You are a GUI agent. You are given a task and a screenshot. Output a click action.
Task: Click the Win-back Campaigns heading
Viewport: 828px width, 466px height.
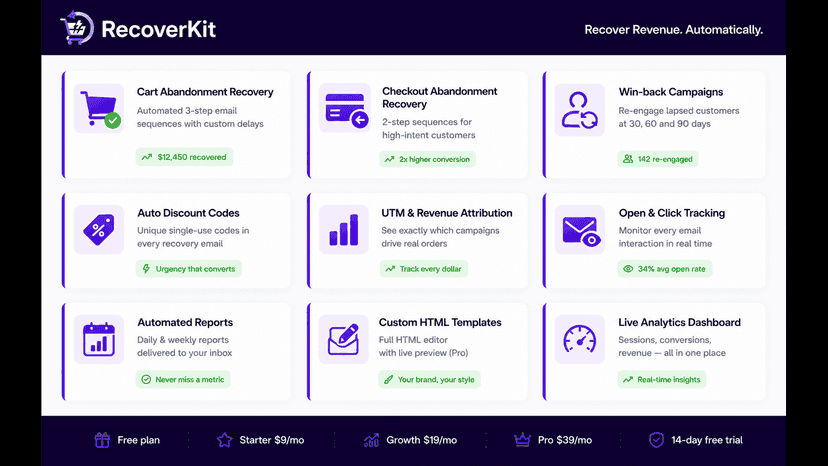(x=671, y=92)
